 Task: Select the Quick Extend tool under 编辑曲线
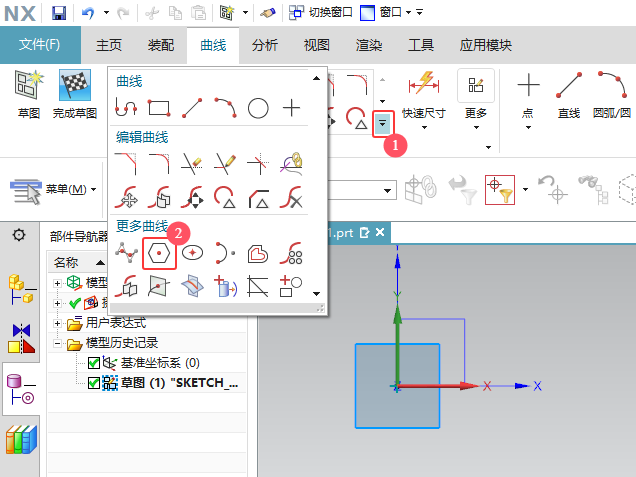[x=226, y=164]
